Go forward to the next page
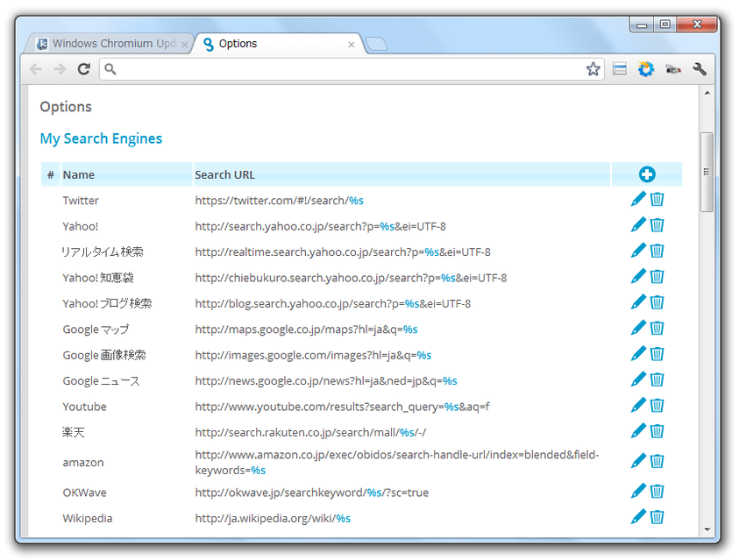The height and width of the screenshot is (560, 739). 60,69
